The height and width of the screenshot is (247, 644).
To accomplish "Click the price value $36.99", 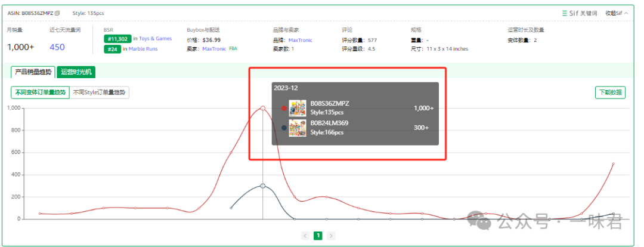I will click(x=212, y=41).
